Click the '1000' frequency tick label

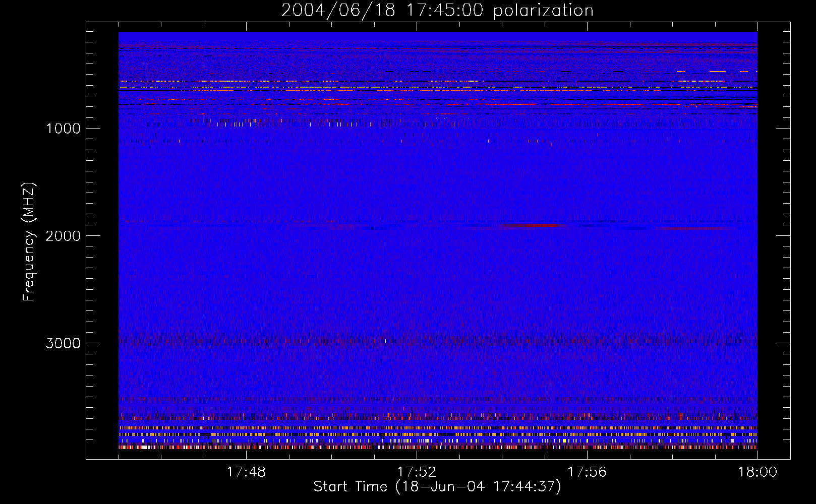click(x=63, y=129)
